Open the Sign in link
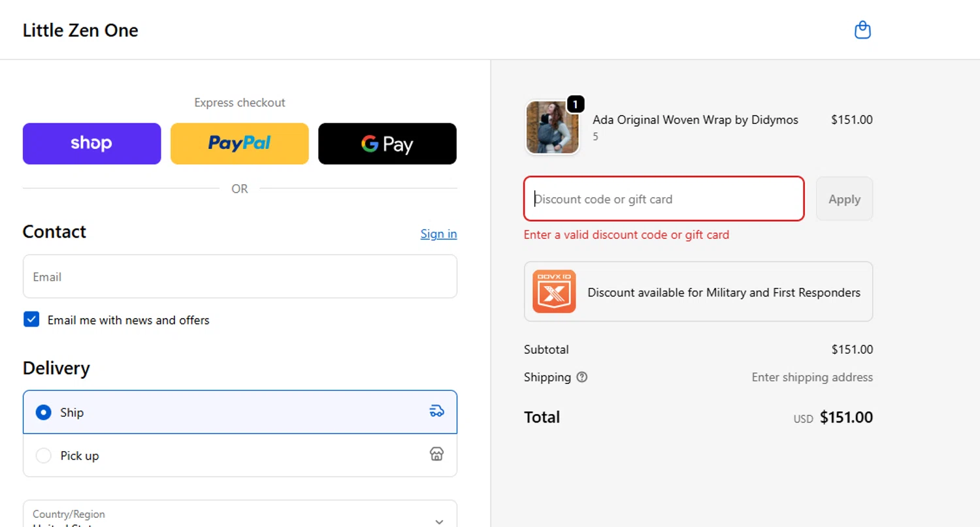This screenshot has height=527, width=980. [x=438, y=234]
